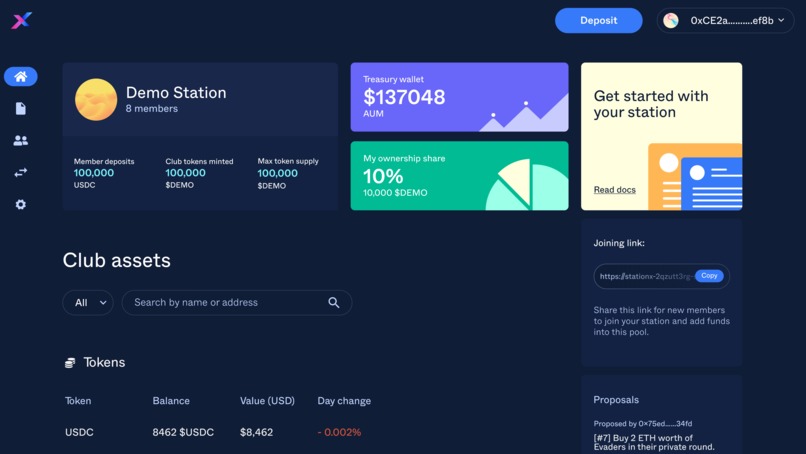Copy the joining link
The width and height of the screenshot is (806, 454).
tap(709, 276)
